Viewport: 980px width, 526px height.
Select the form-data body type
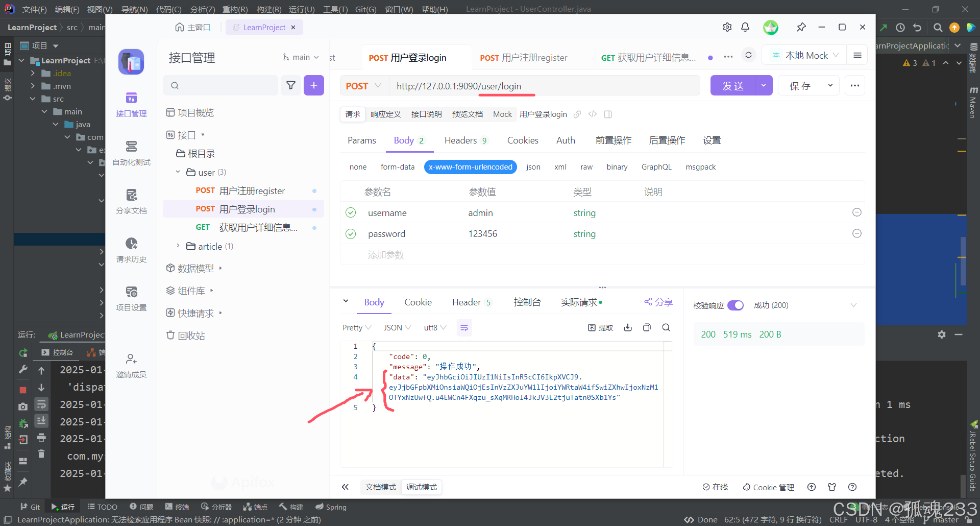coord(398,167)
